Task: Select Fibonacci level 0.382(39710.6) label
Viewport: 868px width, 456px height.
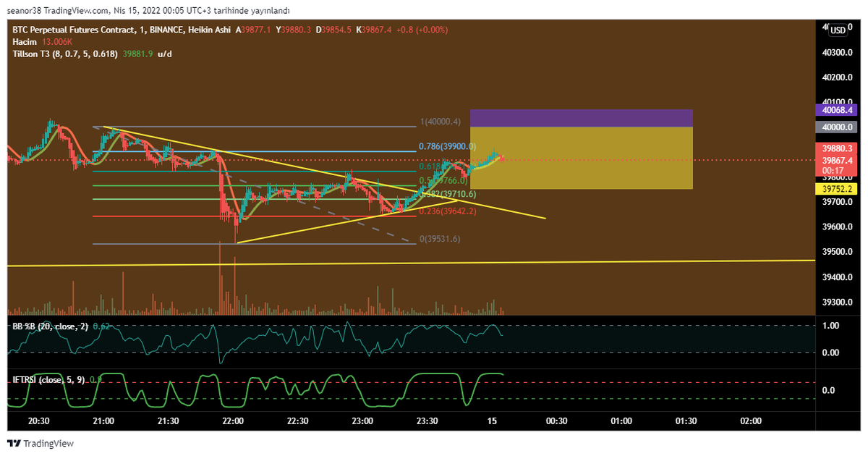Action: pyautogui.click(x=447, y=194)
